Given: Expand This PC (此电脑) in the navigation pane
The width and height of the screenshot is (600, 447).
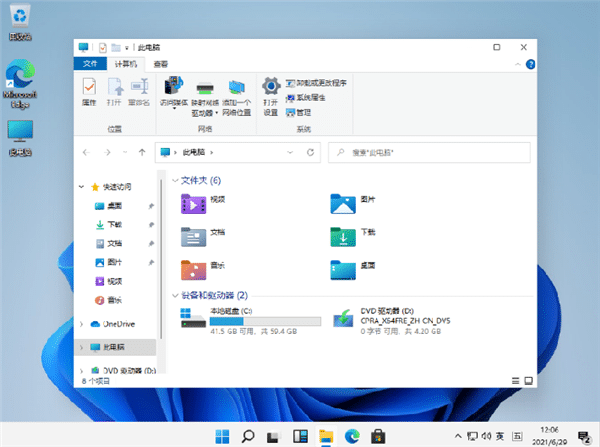Looking at the screenshot, I should pos(81,347).
